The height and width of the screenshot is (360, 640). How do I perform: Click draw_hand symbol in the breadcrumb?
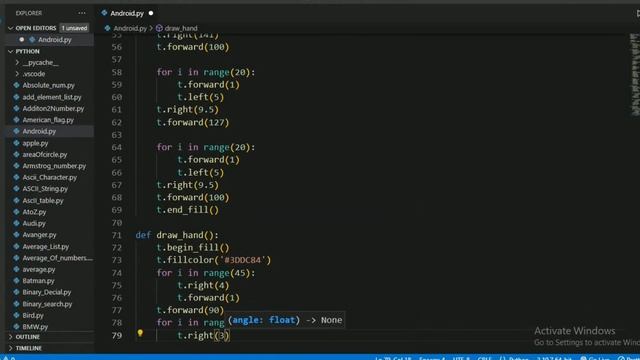pos(181,28)
